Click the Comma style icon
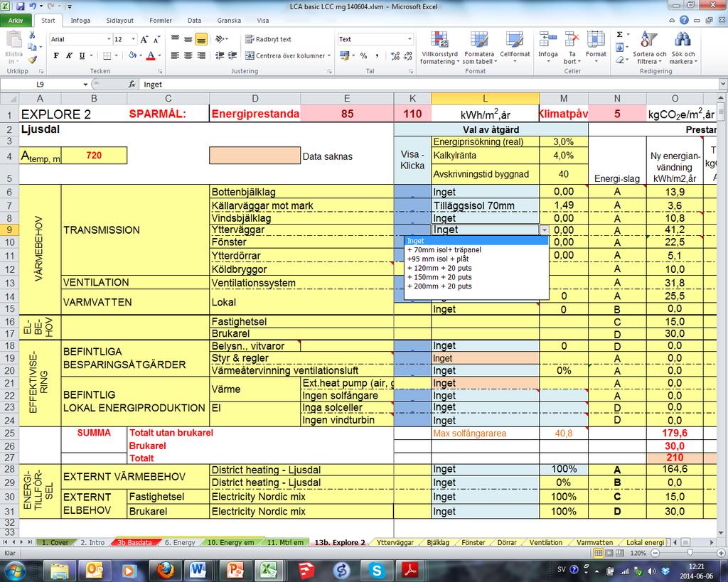This screenshot has width=728, height=582. tap(377, 55)
